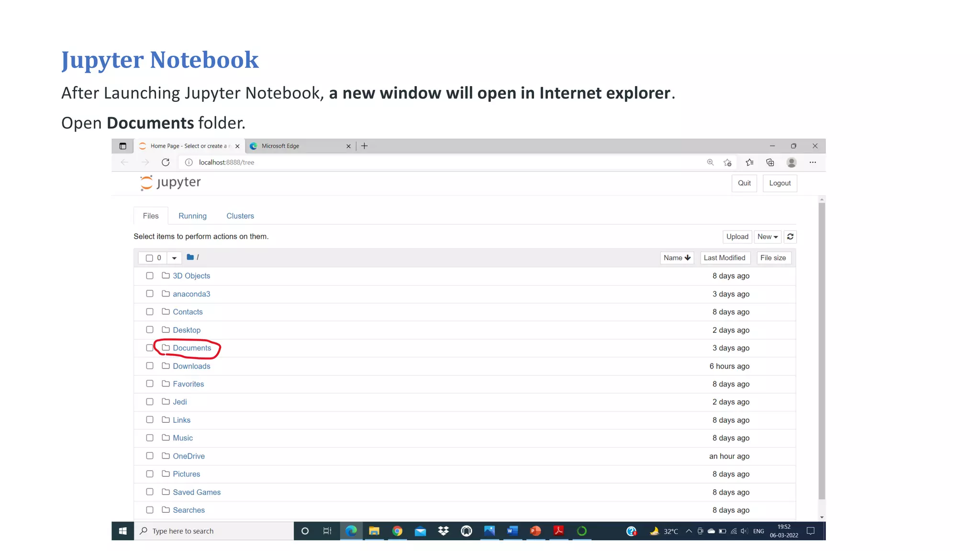Sort files by Name column
The width and height of the screenshot is (980, 551).
click(x=677, y=258)
